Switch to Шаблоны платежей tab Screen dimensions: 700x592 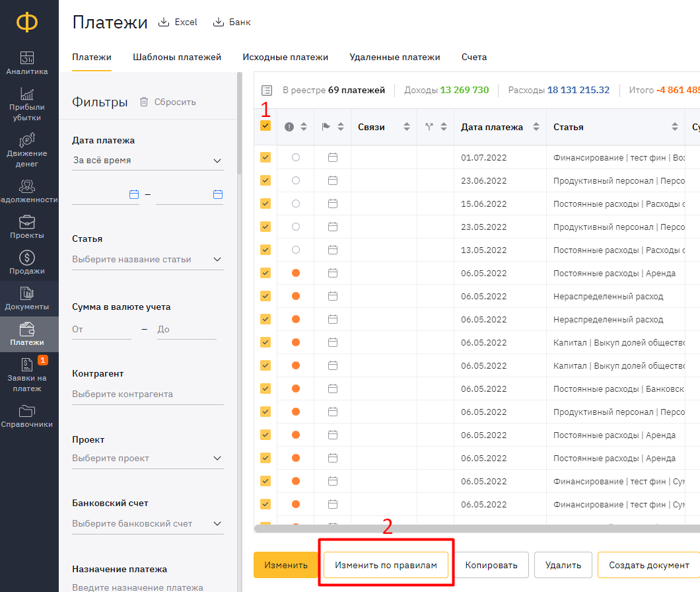point(177,57)
